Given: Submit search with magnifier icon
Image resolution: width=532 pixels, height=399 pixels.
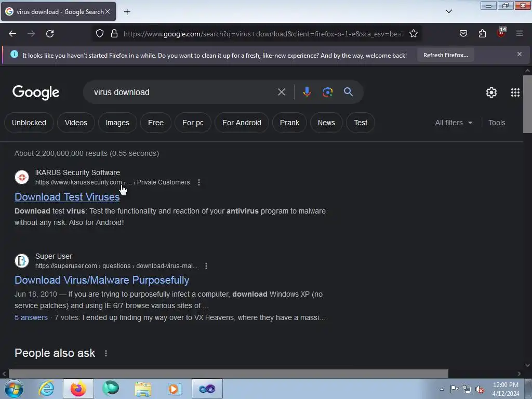Looking at the screenshot, I should pos(348,92).
